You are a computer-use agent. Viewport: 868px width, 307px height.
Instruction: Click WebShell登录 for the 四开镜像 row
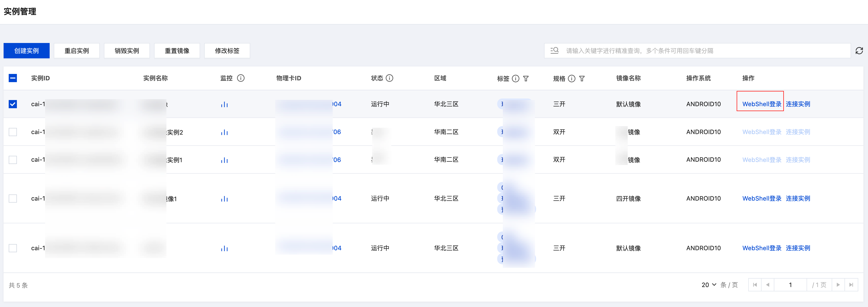pyautogui.click(x=762, y=199)
